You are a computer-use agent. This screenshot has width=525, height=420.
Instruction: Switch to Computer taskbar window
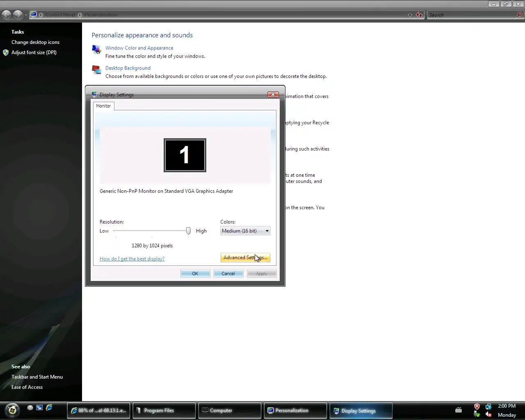[230, 411]
